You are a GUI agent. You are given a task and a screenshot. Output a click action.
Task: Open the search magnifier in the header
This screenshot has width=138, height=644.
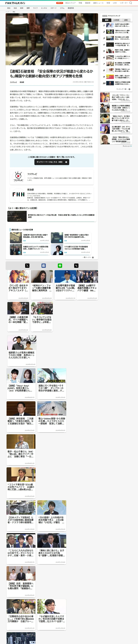(x=130, y=3)
